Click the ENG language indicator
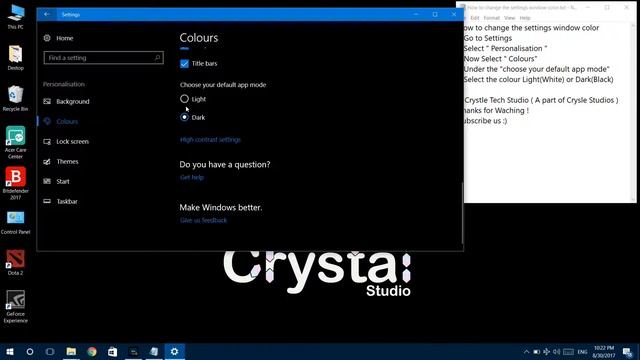Viewport: 640px width, 360px height. pos(582,352)
